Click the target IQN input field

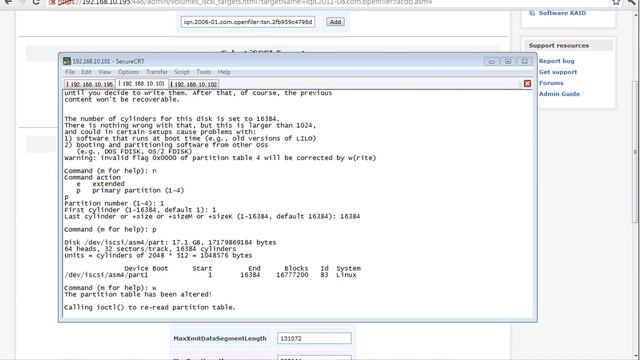pyautogui.click(x=248, y=22)
